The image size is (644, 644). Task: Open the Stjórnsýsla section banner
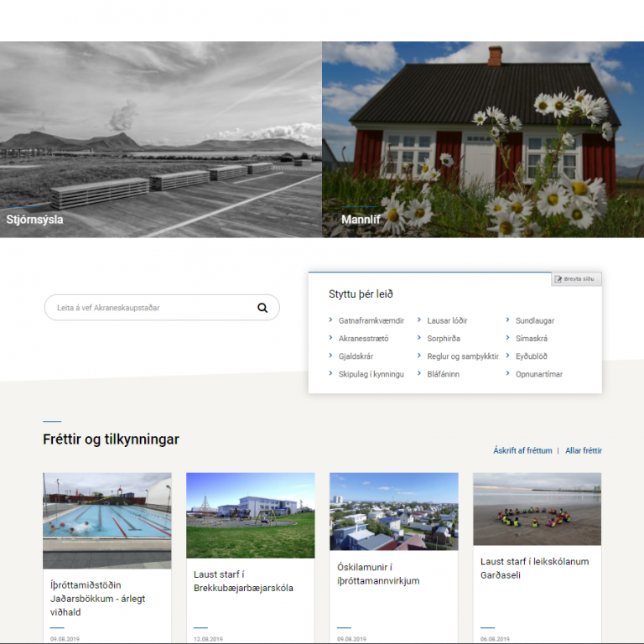point(160,139)
